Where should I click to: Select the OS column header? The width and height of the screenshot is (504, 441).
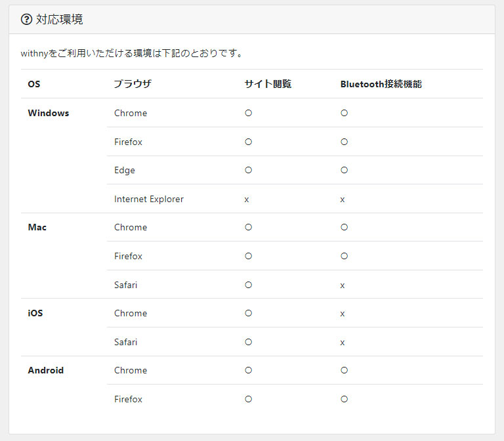tap(34, 84)
